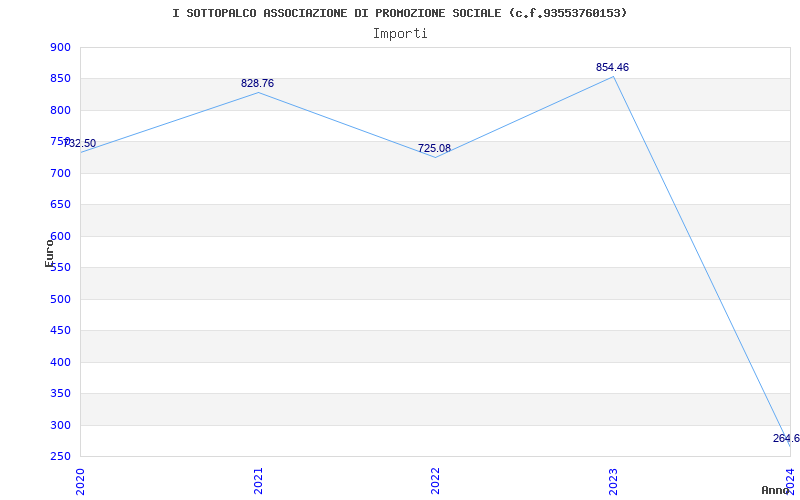Image resolution: width=800 pixels, height=500 pixels.
Task: Click y-axis value 600
Action: (61, 236)
